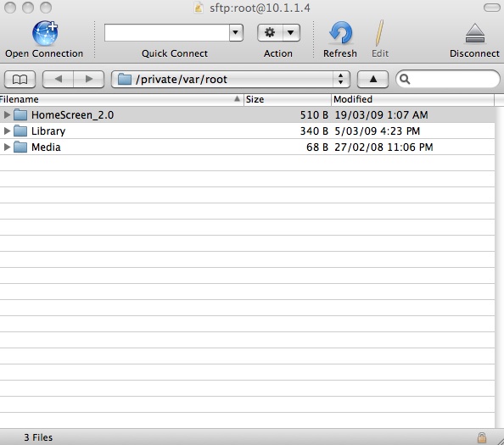Image resolution: width=504 pixels, height=445 pixels.
Task: Sort by the Modified column header
Action: pos(412,99)
